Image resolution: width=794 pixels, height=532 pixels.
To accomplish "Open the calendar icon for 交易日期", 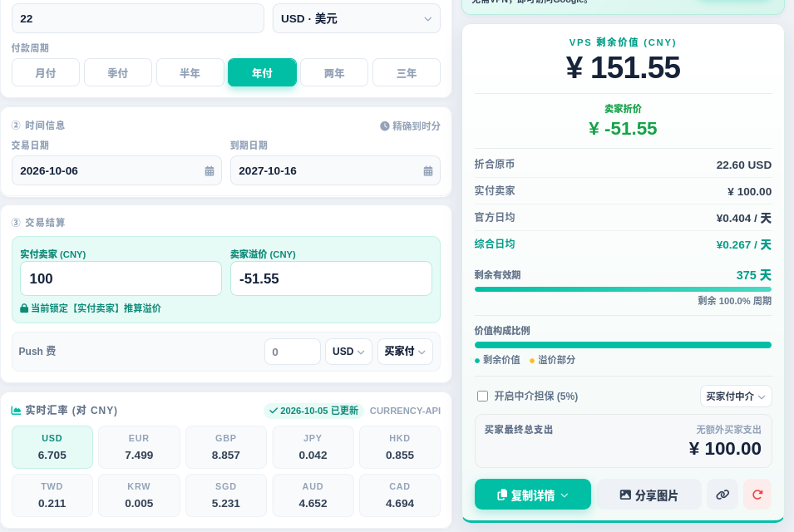I will tap(210, 171).
